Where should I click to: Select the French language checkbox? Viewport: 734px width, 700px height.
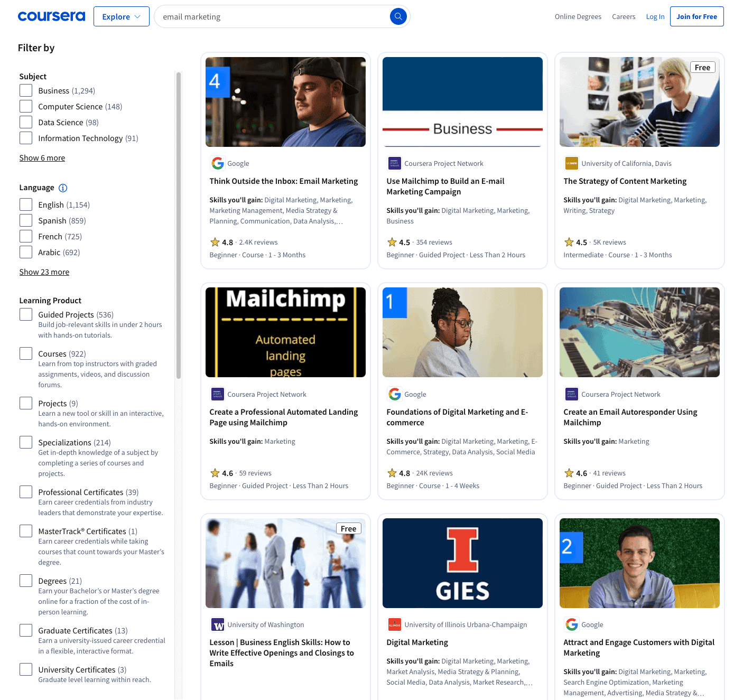[26, 236]
